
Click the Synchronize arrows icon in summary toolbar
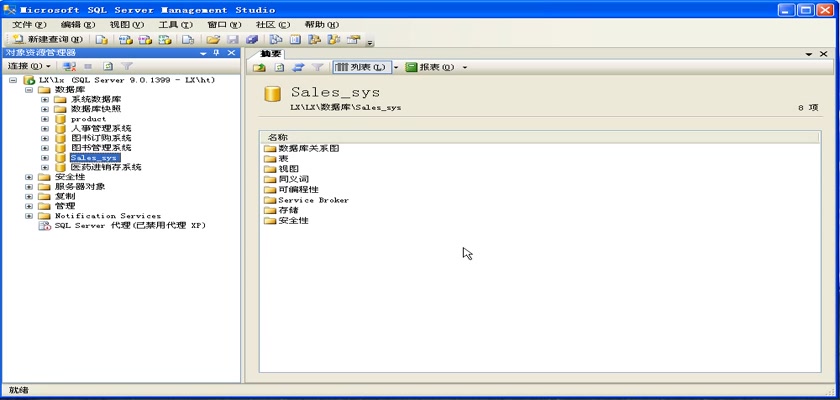click(298, 67)
